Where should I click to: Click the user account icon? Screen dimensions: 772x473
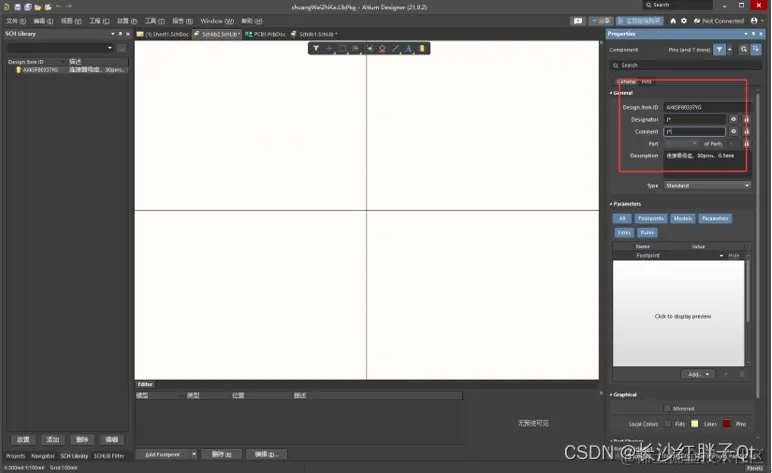(x=754, y=21)
